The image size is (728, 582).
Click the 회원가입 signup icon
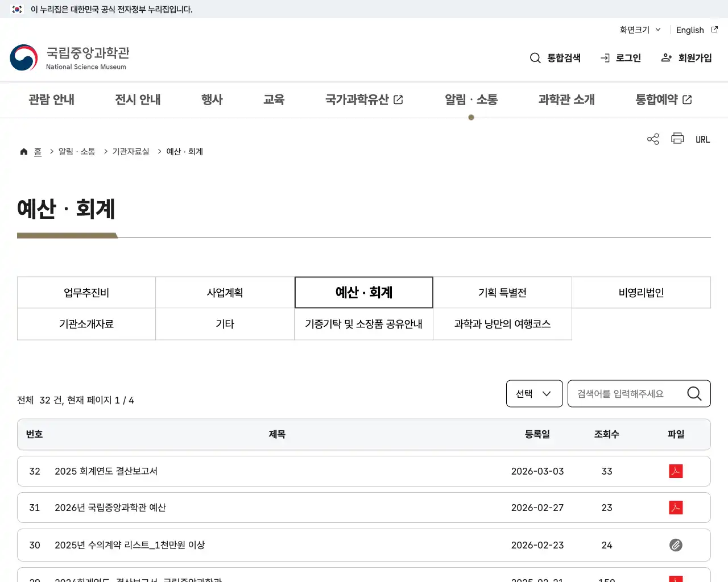(666, 57)
